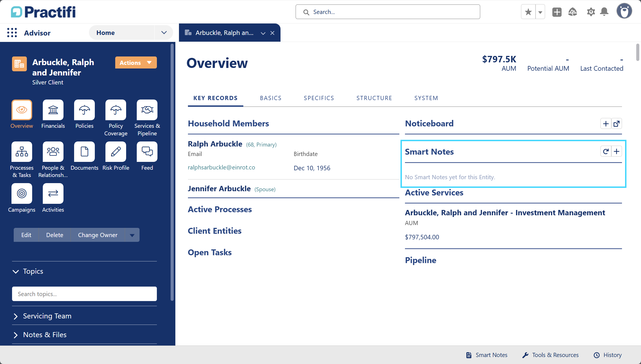
Task: Switch to the System tab
Action: coord(426,98)
